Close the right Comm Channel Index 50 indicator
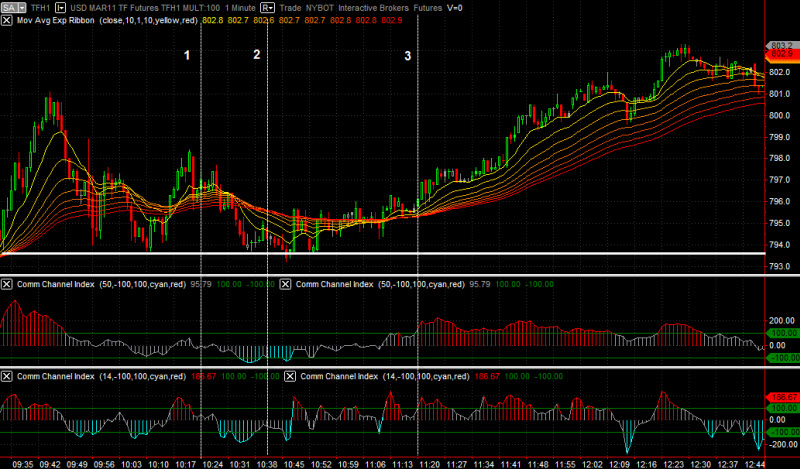The width and height of the screenshot is (800, 469). click(x=285, y=285)
